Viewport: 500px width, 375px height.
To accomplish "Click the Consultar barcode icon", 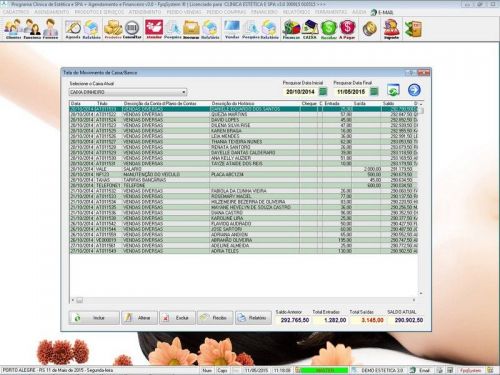I will [x=132, y=29].
